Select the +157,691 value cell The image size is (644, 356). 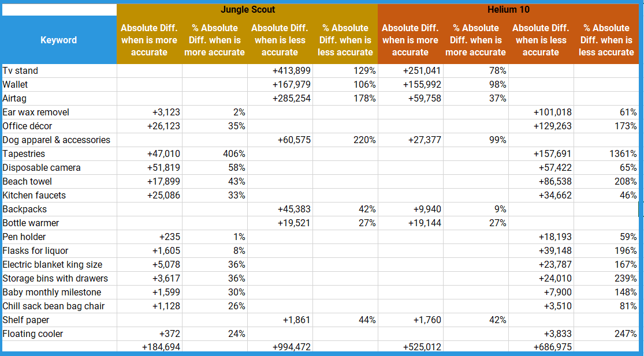coord(541,154)
